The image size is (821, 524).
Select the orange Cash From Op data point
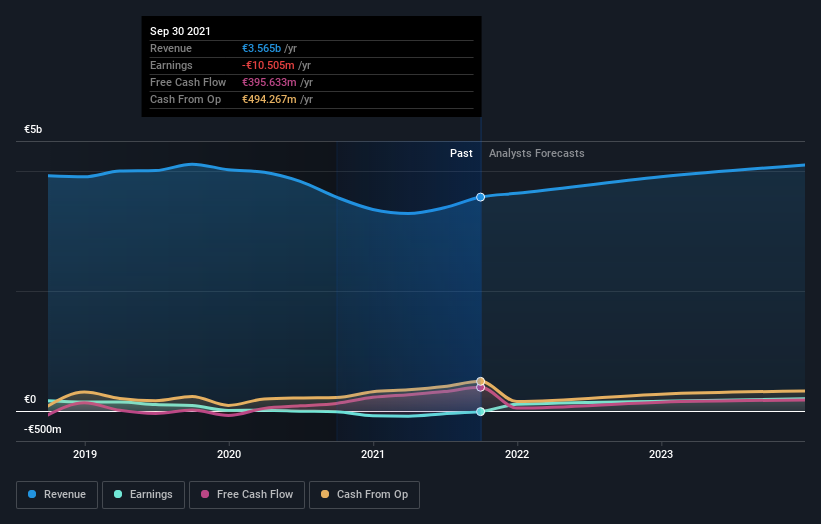pos(481,381)
